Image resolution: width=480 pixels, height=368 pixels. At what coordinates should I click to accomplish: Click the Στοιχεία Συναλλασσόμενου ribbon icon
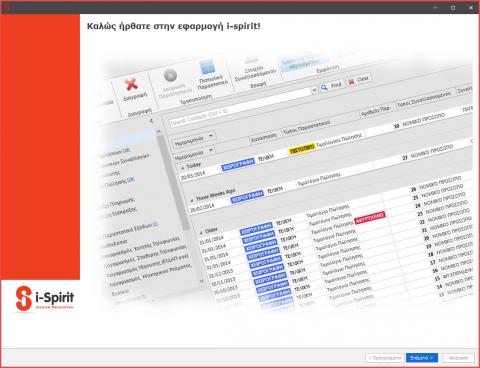click(251, 60)
